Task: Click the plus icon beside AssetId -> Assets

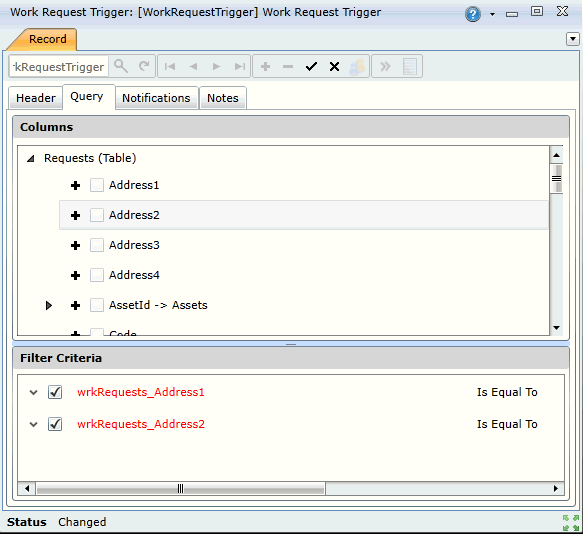Action: [75, 305]
